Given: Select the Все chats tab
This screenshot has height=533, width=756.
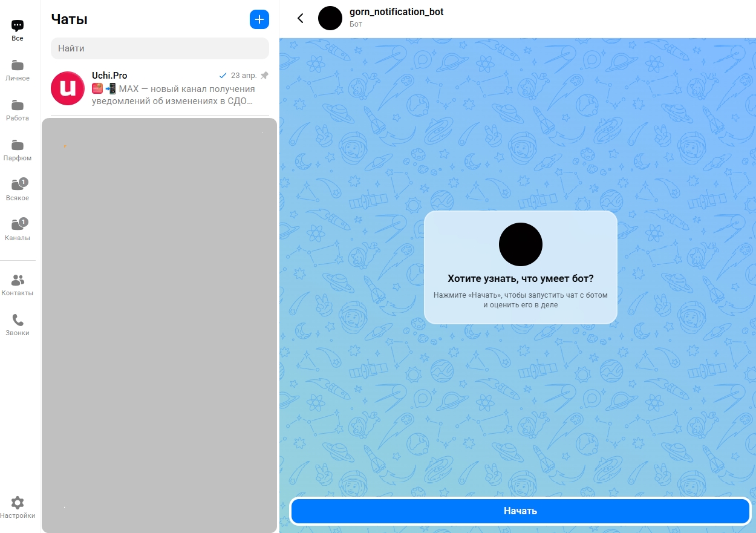Looking at the screenshot, I should [x=18, y=30].
